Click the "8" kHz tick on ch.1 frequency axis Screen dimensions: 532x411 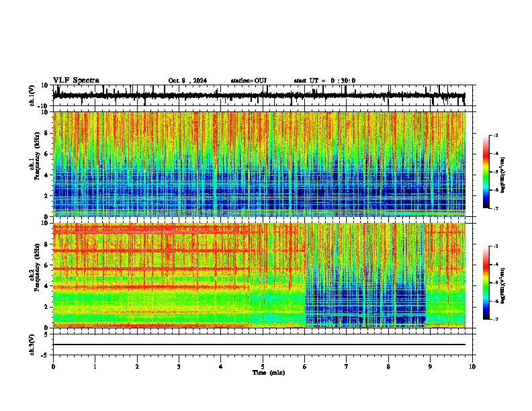point(47,133)
